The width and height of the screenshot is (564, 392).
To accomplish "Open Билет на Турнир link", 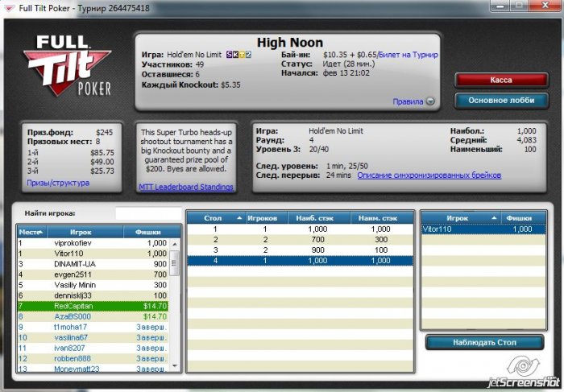I will (408, 55).
